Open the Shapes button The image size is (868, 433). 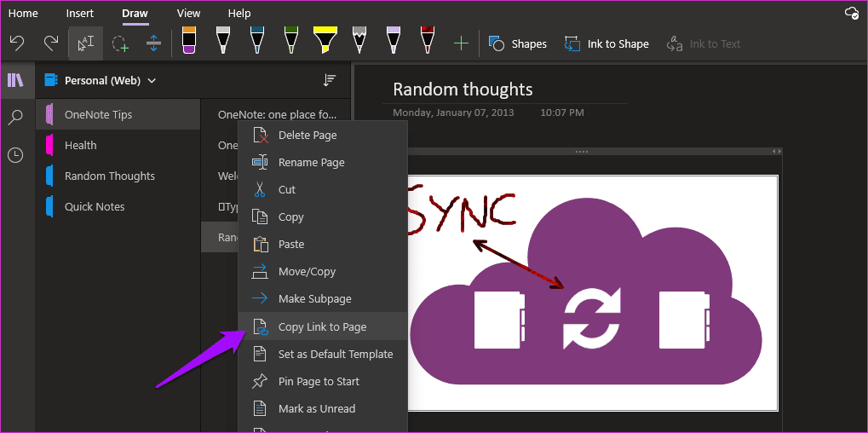click(518, 43)
